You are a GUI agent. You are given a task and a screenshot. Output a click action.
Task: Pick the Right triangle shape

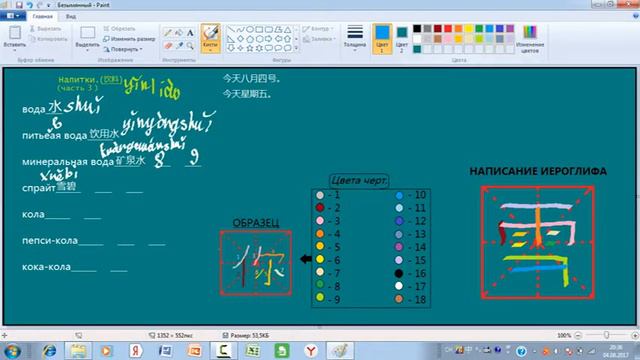(x=231, y=39)
